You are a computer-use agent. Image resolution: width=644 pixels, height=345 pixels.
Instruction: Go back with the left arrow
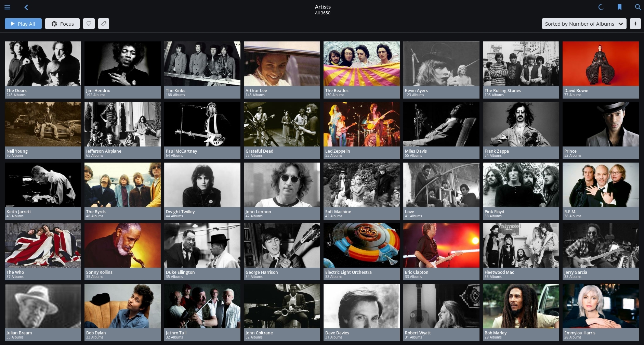(x=26, y=7)
